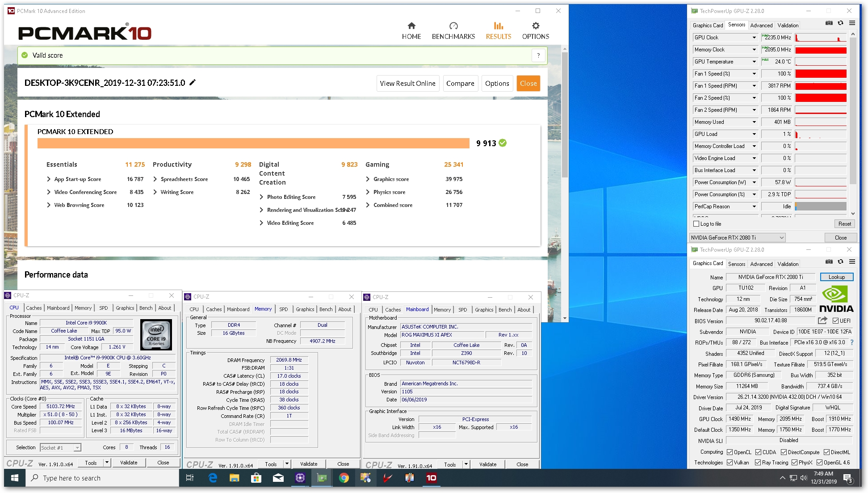Edit the result name with pencil icon
Viewport: 868px width, 493px height.
tap(193, 82)
